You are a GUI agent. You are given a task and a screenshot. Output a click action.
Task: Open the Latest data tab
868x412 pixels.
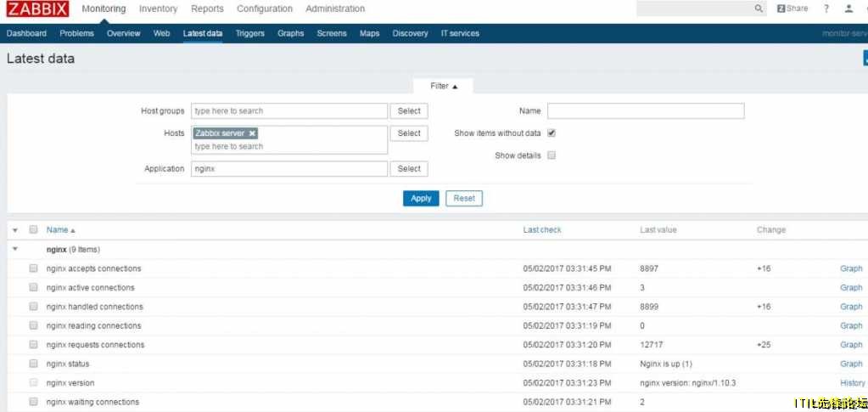point(203,33)
